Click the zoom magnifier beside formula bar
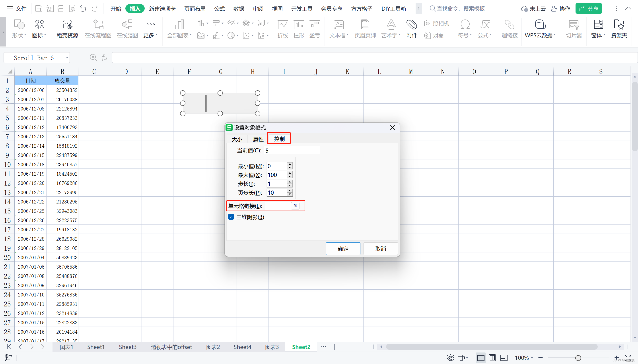This screenshot has width=638, height=364. tap(93, 58)
